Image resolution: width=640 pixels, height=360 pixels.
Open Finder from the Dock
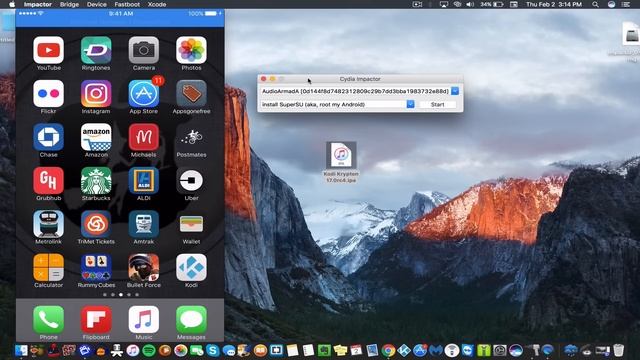pos(21,350)
